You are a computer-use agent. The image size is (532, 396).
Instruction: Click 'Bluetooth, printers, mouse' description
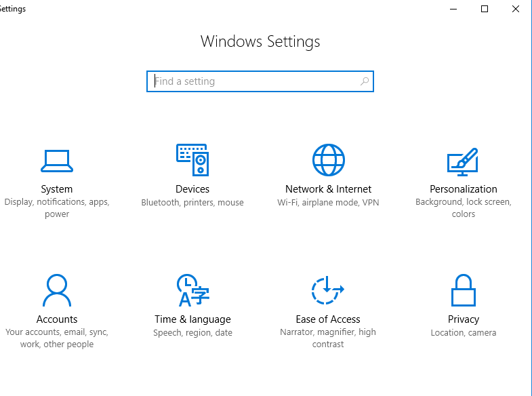[192, 203]
